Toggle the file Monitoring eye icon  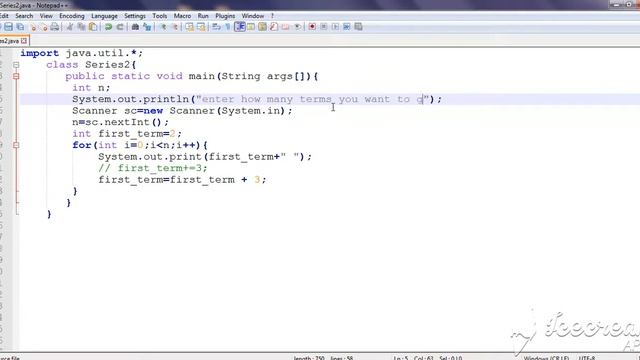pos(298,27)
